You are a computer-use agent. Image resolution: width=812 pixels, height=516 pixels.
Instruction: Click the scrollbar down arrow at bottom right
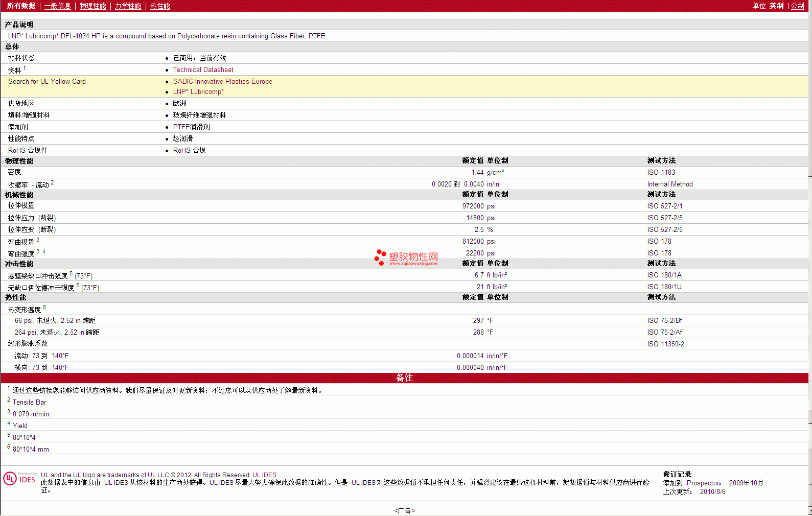[x=810, y=511]
